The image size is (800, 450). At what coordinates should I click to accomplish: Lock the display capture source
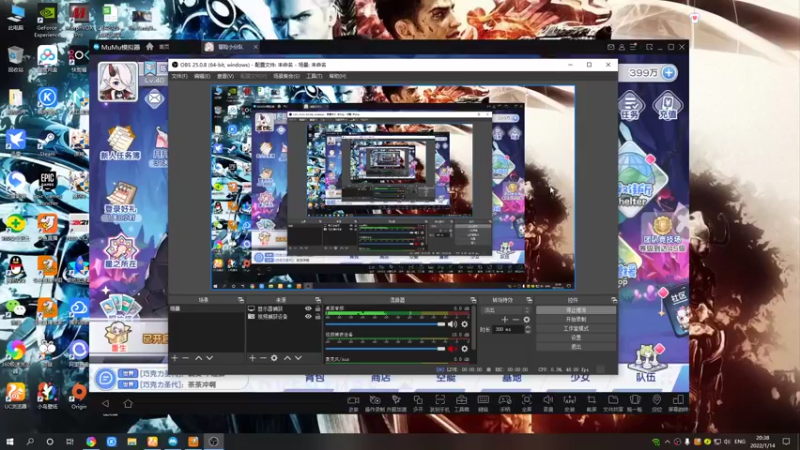317,309
